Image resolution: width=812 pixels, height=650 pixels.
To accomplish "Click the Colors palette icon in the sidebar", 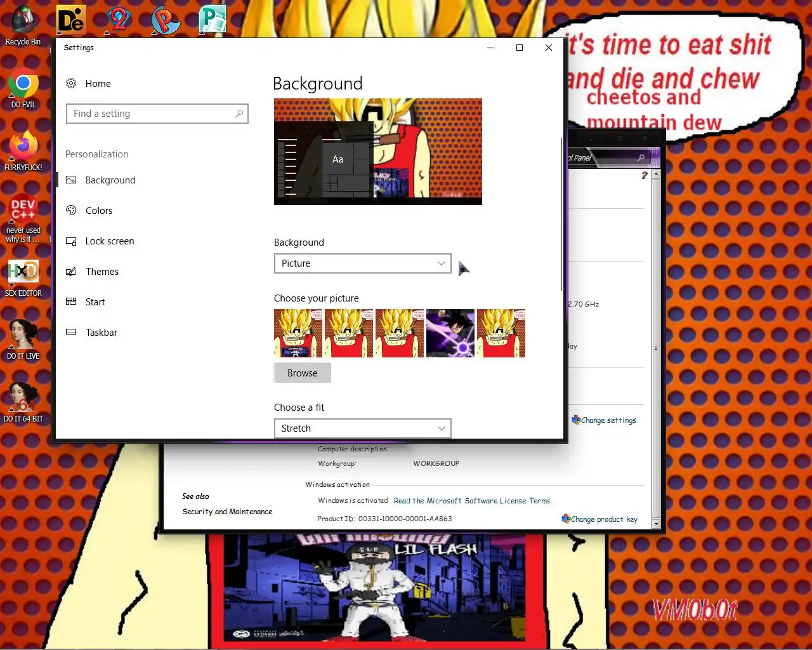I will tap(71, 210).
